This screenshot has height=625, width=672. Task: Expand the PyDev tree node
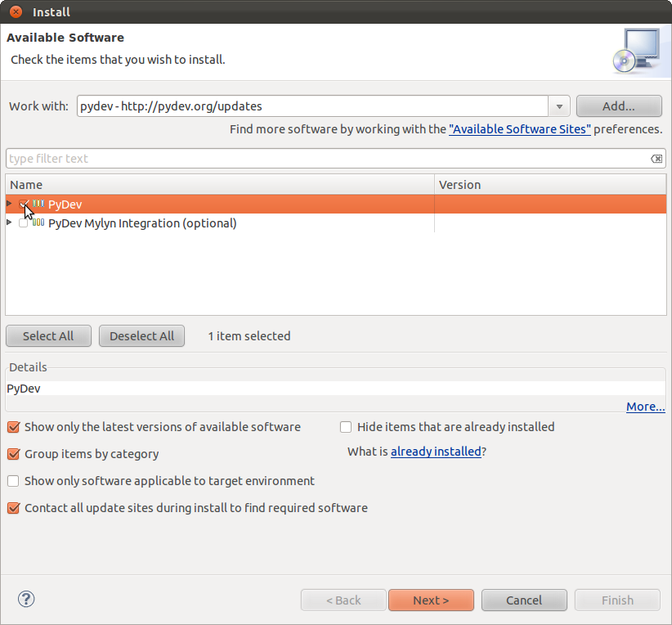tap(9, 204)
